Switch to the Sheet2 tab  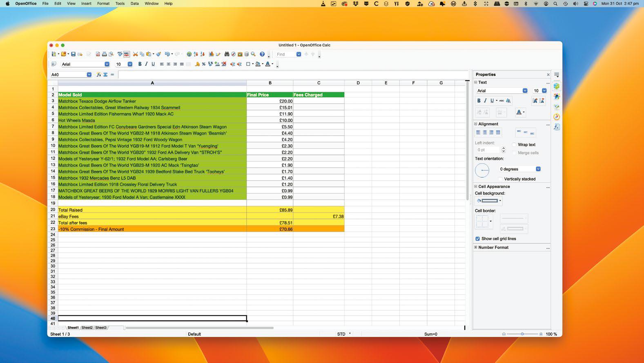click(87, 328)
